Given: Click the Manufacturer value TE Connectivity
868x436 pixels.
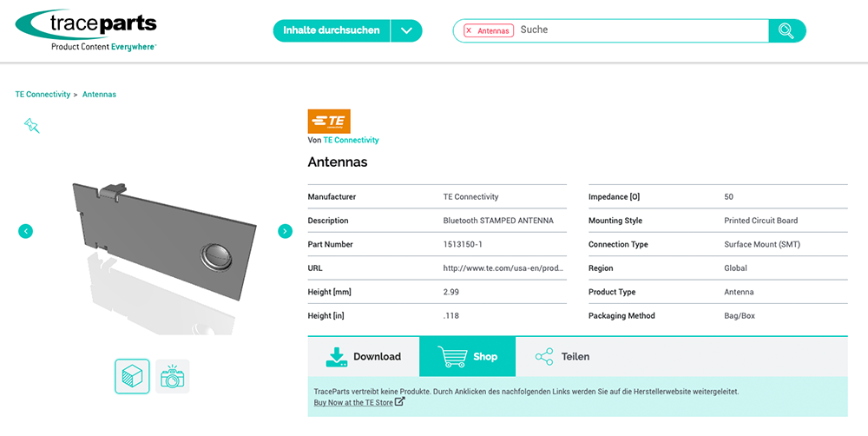Looking at the screenshot, I should point(470,196).
